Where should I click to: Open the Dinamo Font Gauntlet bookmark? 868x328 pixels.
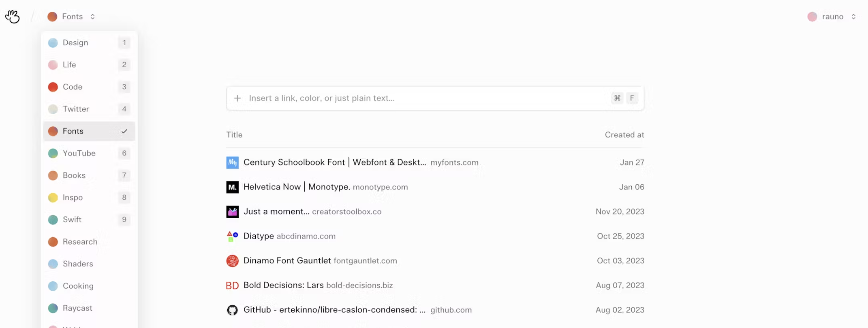click(287, 261)
